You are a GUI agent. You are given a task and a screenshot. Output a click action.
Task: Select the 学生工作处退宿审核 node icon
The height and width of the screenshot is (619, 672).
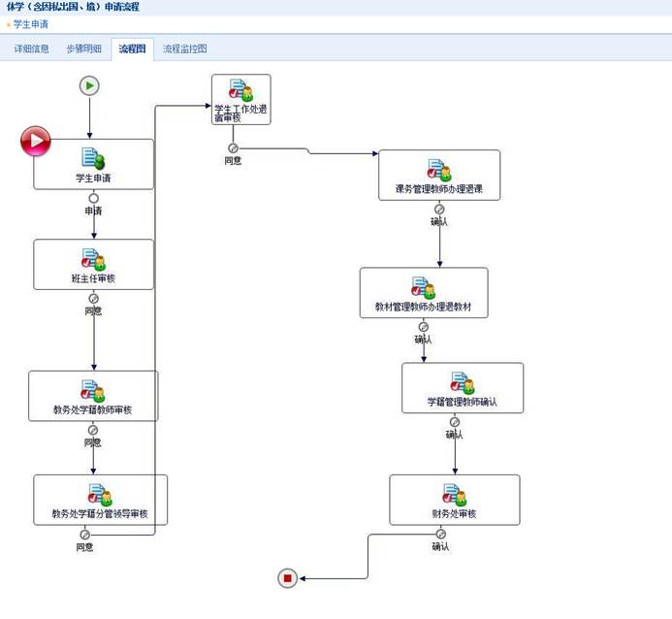240,91
